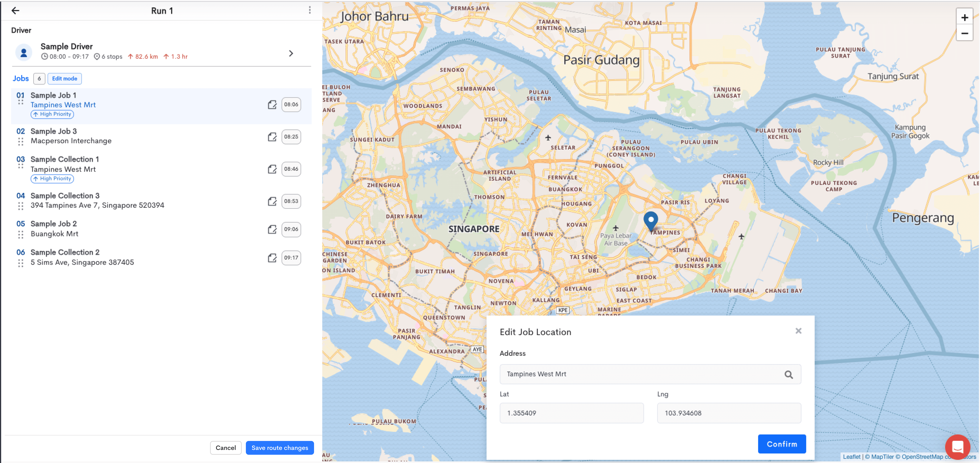
Task: Expand Sample Driver details chevron
Action: [291, 53]
